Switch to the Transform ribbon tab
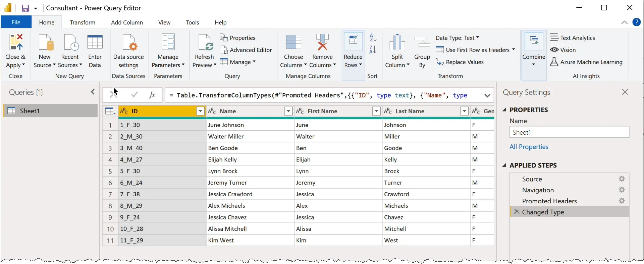This screenshot has width=644, height=264. pos(83,22)
